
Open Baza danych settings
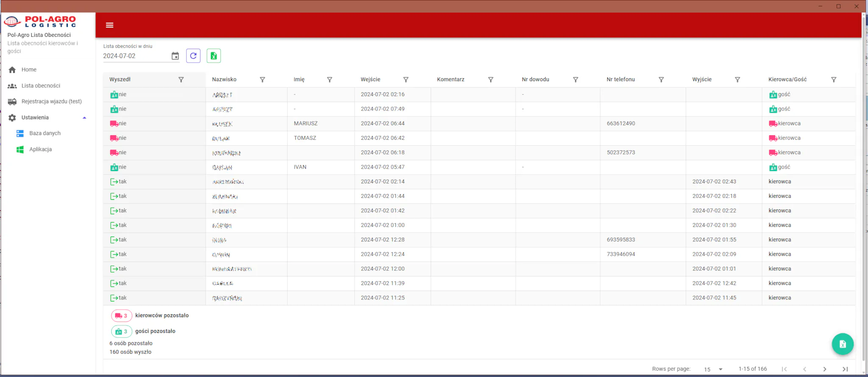(x=45, y=133)
